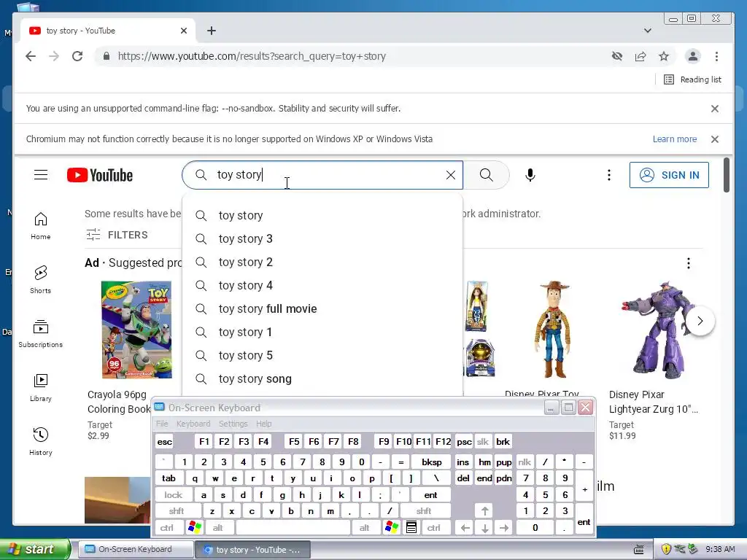Open Library in the sidebar

click(x=41, y=388)
